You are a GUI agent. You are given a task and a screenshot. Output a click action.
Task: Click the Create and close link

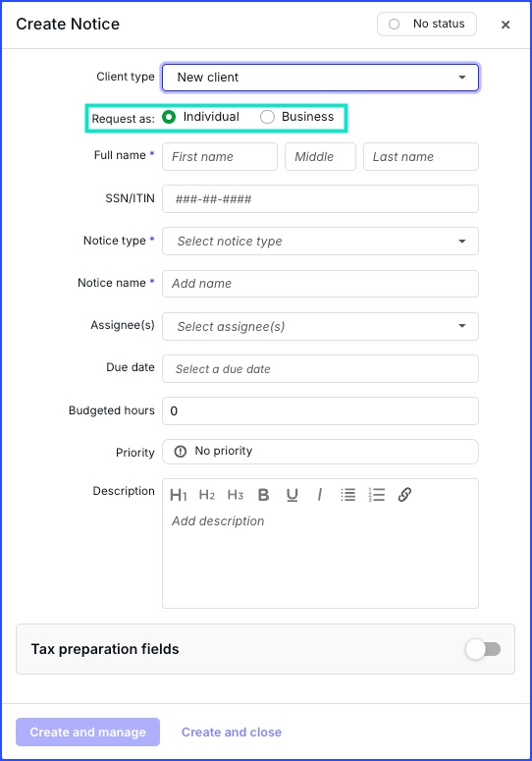(x=232, y=732)
